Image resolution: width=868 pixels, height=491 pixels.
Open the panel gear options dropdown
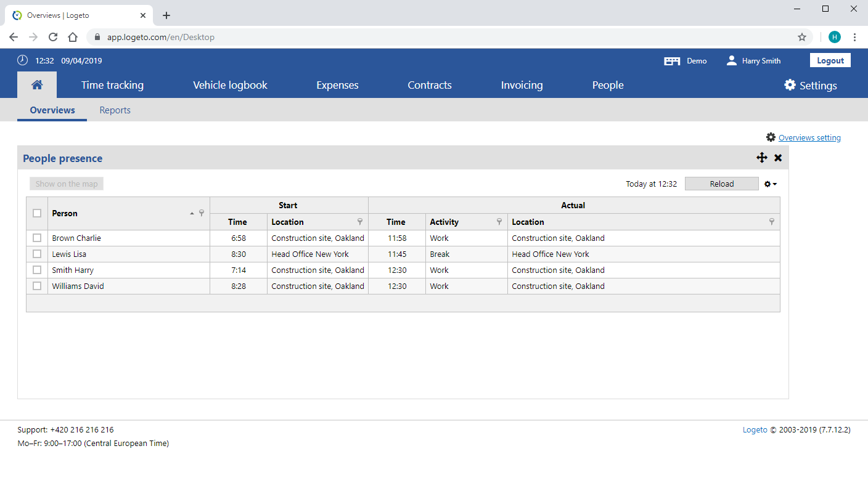click(771, 184)
